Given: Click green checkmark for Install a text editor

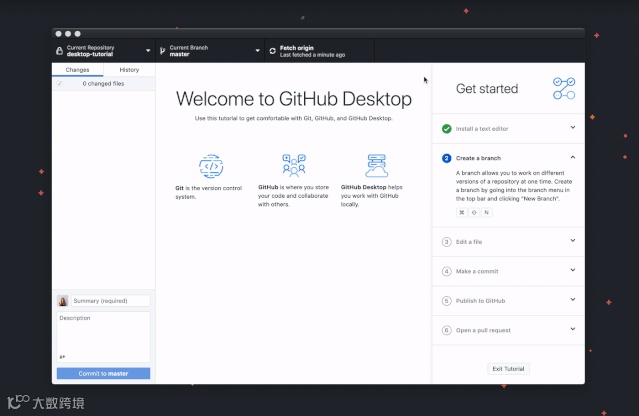Looking at the screenshot, I should click(x=447, y=129).
